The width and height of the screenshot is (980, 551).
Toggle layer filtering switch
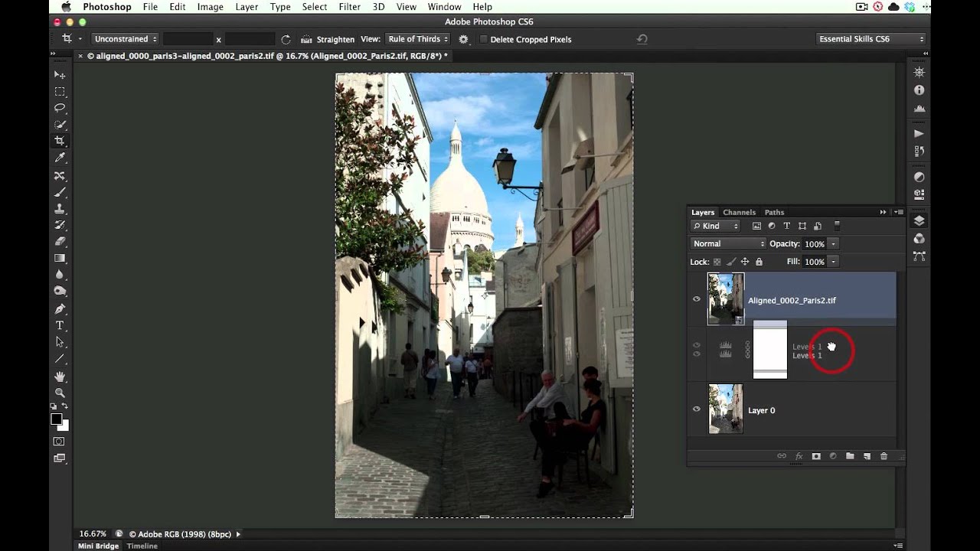coord(837,226)
